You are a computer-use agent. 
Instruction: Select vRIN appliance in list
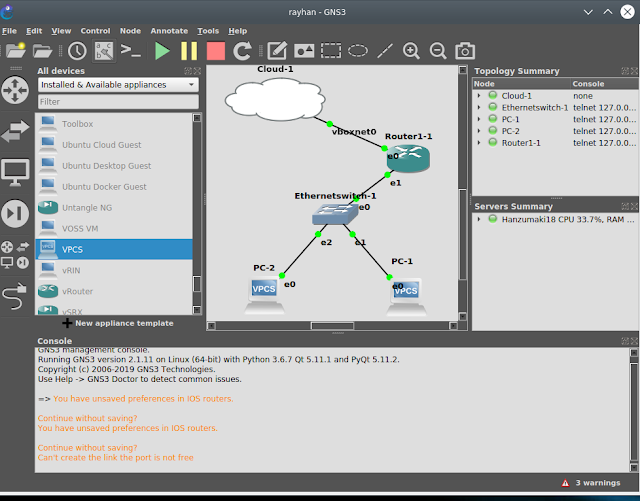[x=114, y=270]
